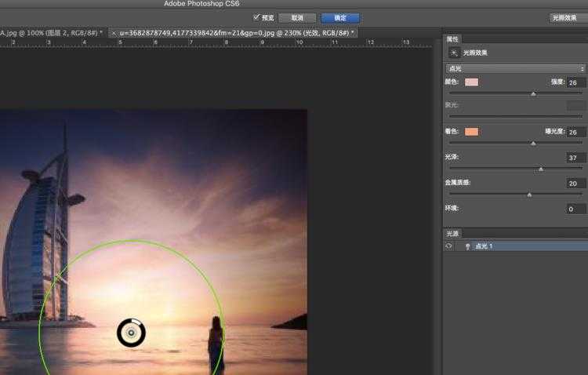Image resolution: width=588 pixels, height=375 pixels.
Task: Click the light bulb icon of 点光 1
Action: click(x=467, y=246)
